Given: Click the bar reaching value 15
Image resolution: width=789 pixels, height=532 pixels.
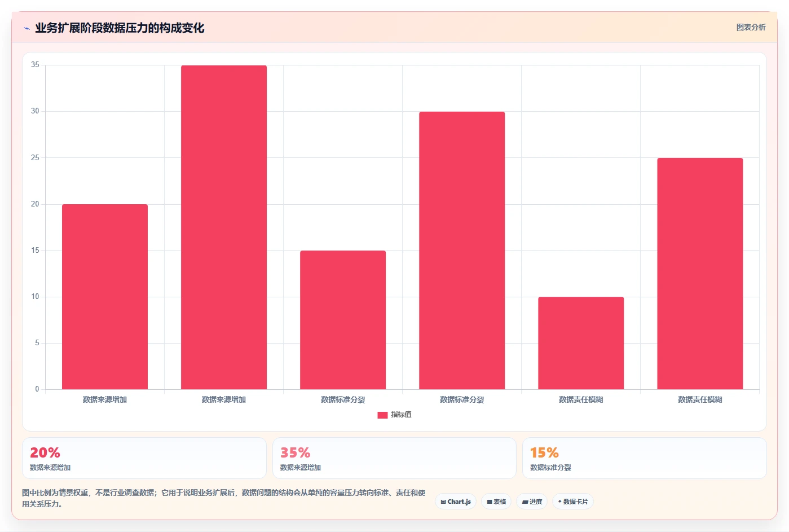Looking at the screenshot, I should coord(343,320).
